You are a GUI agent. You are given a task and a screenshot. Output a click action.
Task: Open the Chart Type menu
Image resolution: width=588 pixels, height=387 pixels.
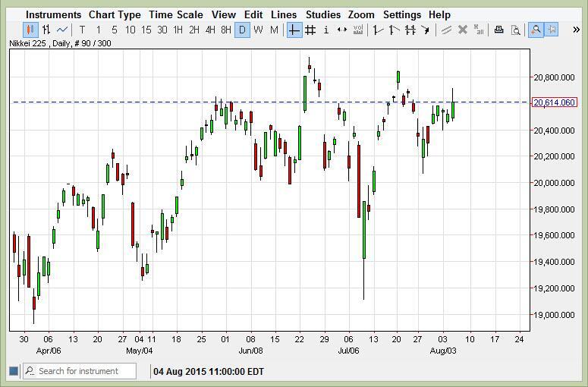click(115, 14)
